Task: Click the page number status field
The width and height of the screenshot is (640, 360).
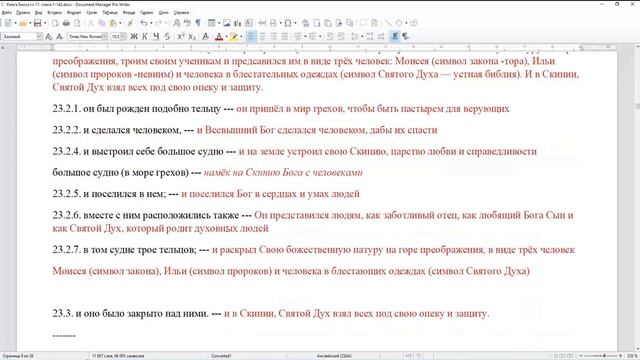Action: coord(17,356)
